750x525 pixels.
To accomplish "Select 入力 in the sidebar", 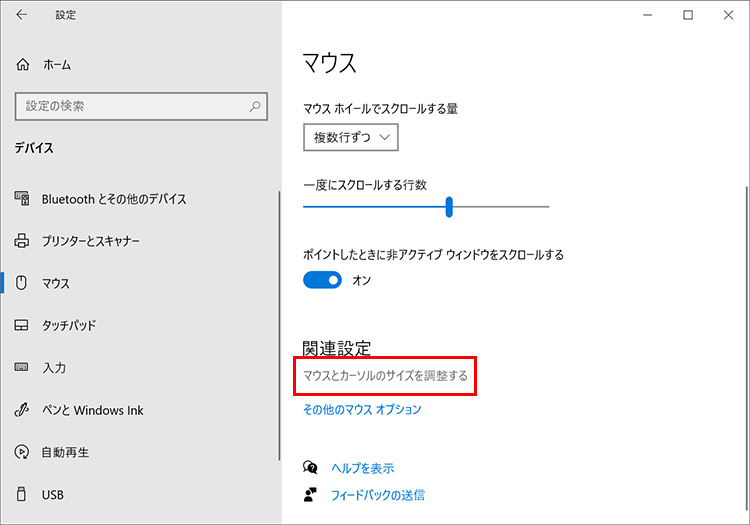I will 54,368.
